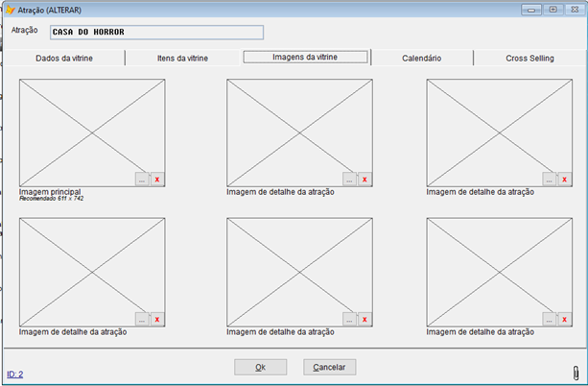Confirm changes with the Ok button

261,367
